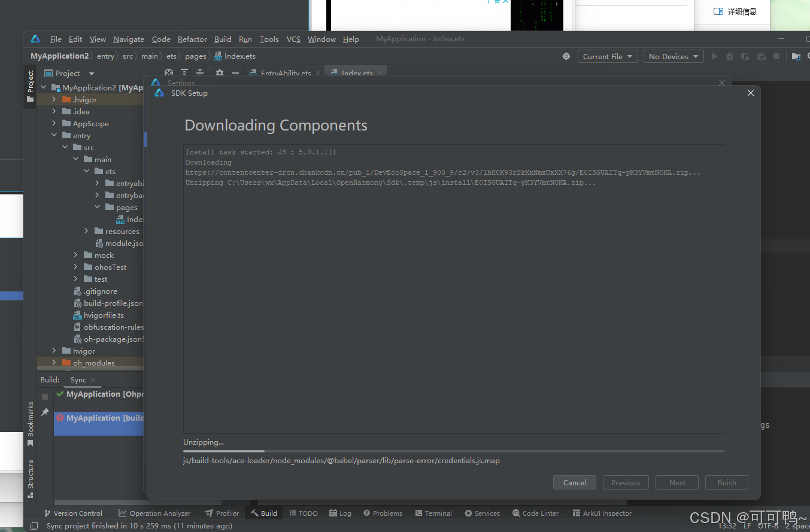Switch to the Sync tab in Build panel
The height and width of the screenshot is (532, 810).
coord(78,380)
